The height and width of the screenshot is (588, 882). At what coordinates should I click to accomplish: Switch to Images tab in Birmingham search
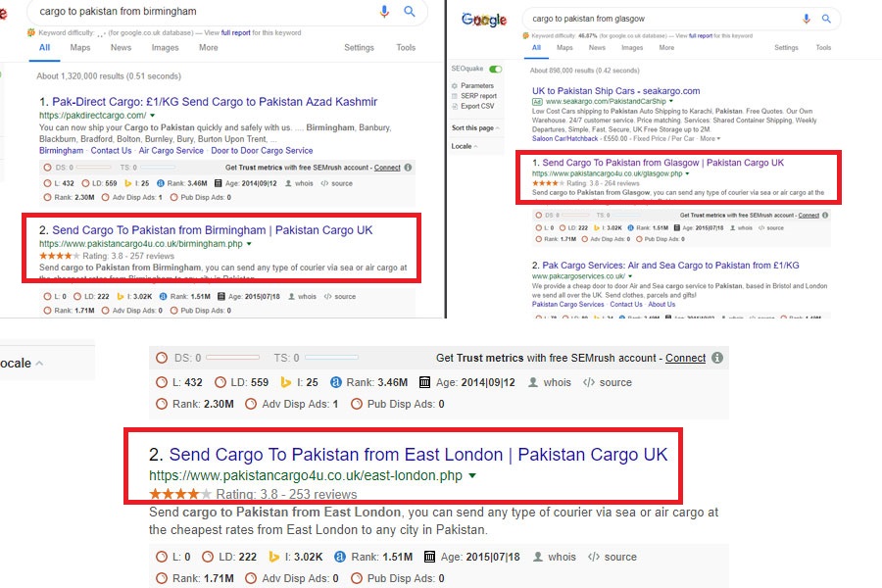165,48
